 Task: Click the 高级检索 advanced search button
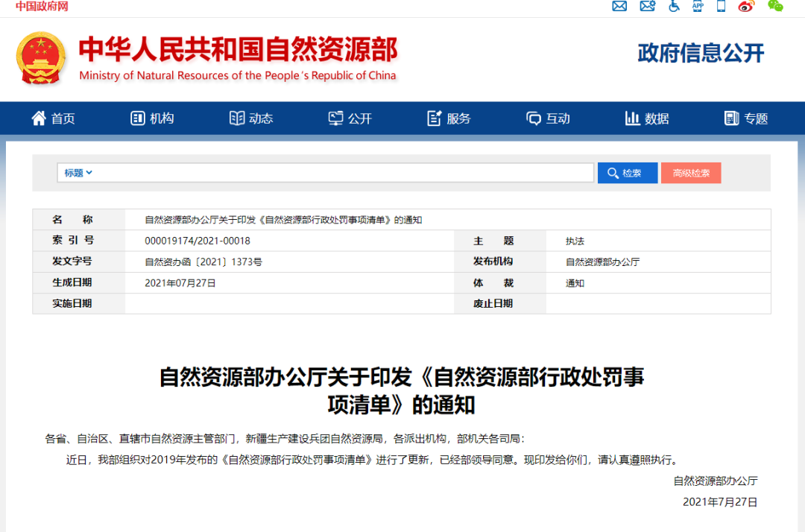(x=691, y=173)
